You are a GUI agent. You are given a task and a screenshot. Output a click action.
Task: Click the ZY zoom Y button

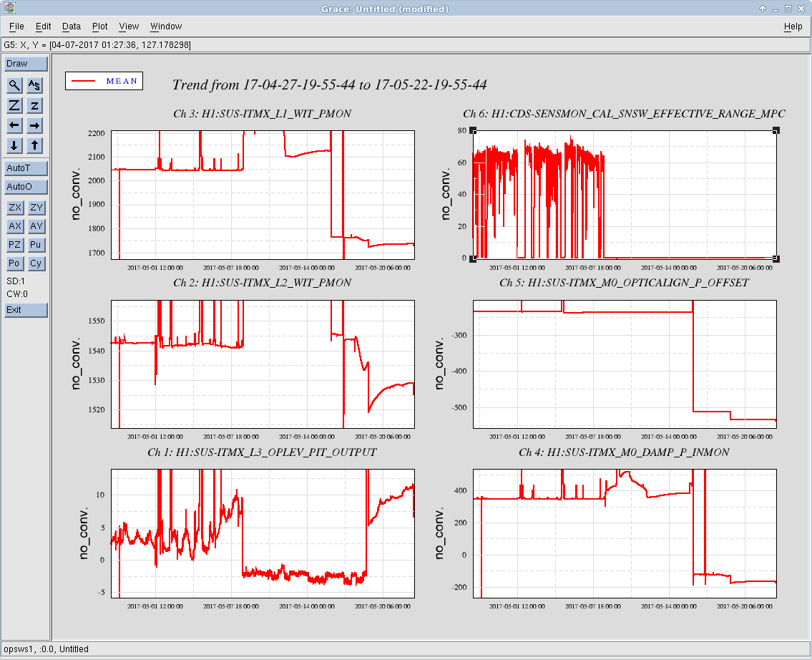coord(36,208)
